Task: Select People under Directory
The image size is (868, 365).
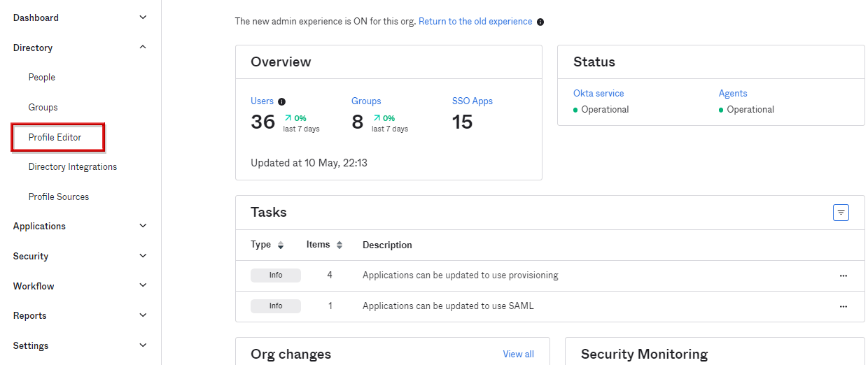Action: coord(42,78)
